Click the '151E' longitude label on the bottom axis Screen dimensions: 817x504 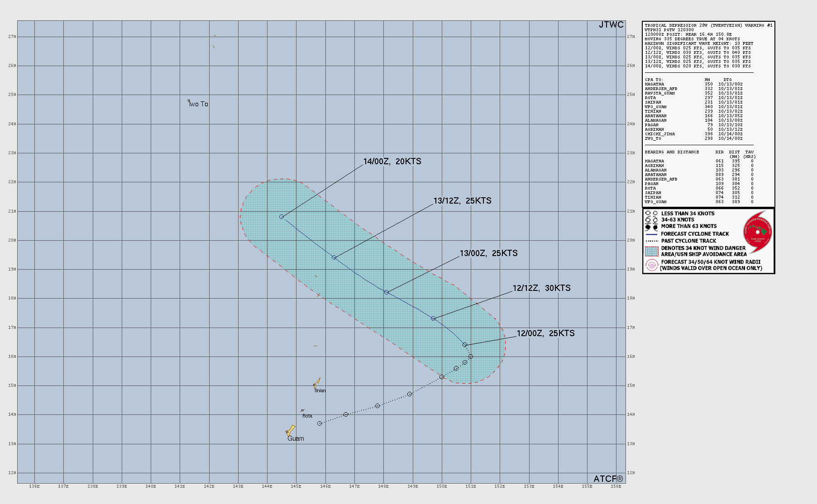click(x=471, y=486)
